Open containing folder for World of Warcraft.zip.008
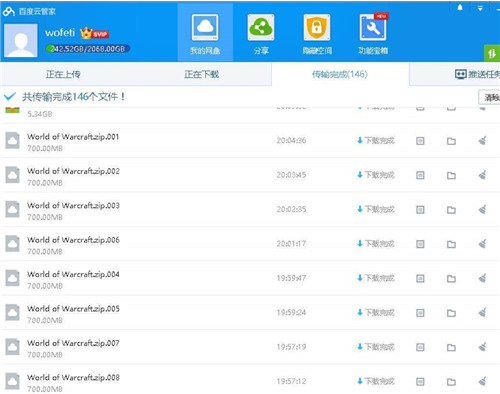Image resolution: width=500 pixels, height=394 pixels. 451,382
